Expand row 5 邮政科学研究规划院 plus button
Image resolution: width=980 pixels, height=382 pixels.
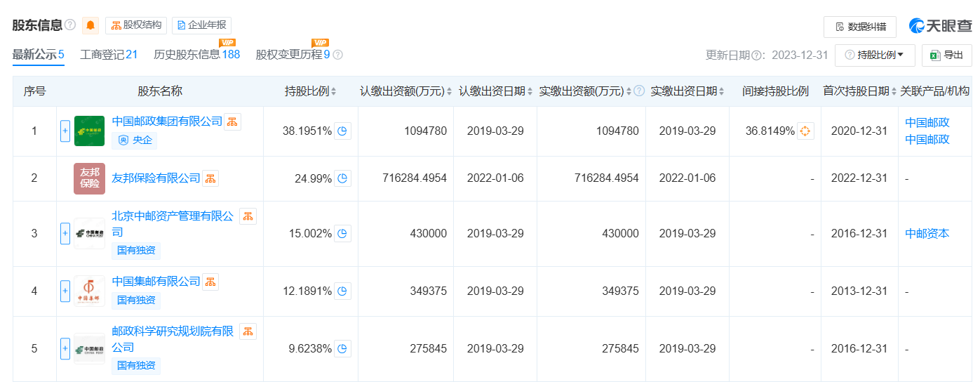[x=65, y=348]
